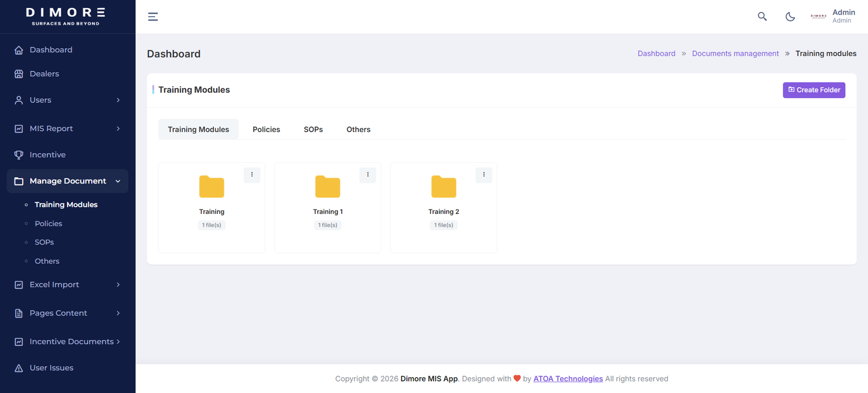This screenshot has height=393, width=868.
Task: Open the ATOA Technologies footer link
Action: tap(568, 379)
